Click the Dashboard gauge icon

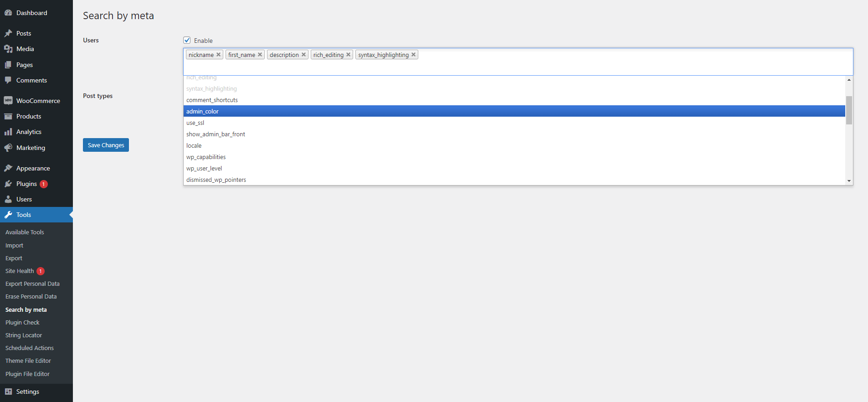[8, 13]
